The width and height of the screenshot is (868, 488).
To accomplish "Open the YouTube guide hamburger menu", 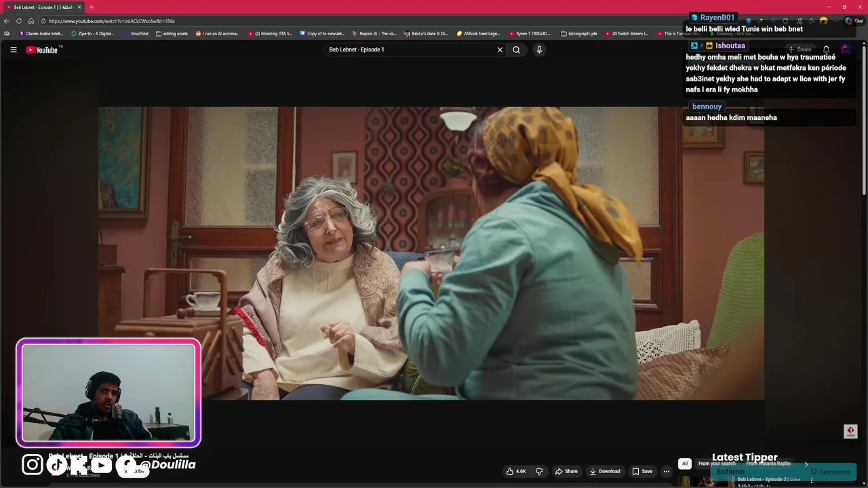I will [13, 49].
